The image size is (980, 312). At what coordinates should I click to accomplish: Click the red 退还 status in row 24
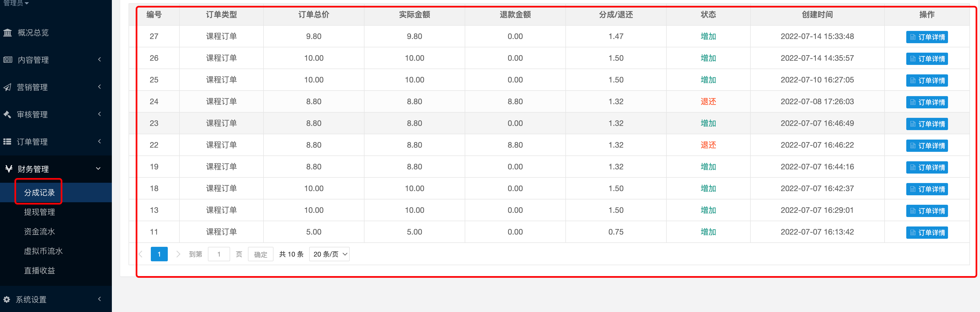point(708,101)
